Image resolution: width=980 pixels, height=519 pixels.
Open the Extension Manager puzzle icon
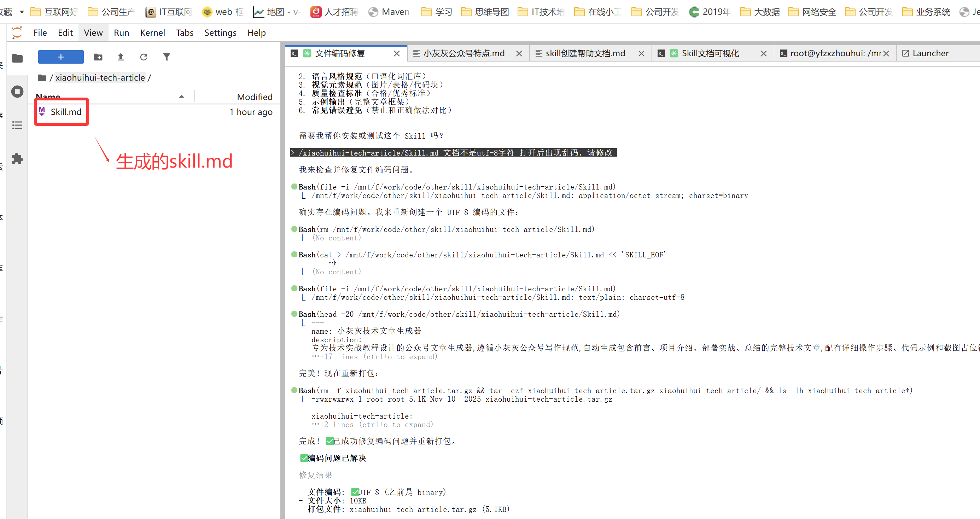(17, 159)
